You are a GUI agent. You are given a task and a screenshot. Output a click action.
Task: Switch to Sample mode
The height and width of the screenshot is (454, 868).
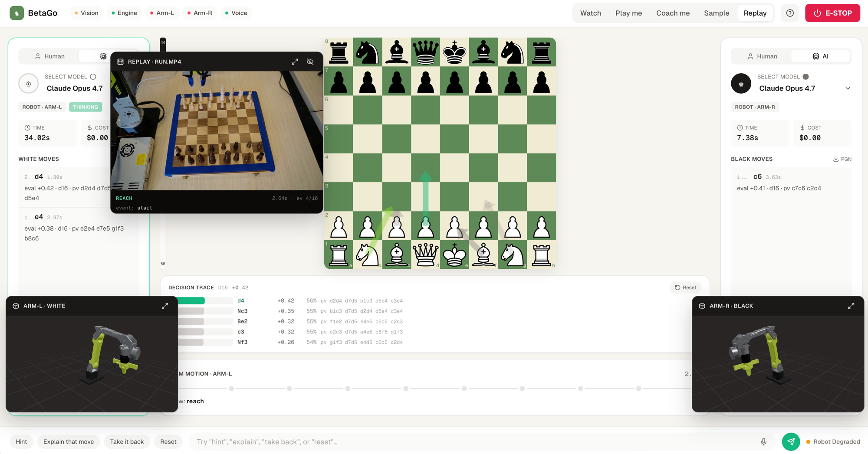pos(717,13)
